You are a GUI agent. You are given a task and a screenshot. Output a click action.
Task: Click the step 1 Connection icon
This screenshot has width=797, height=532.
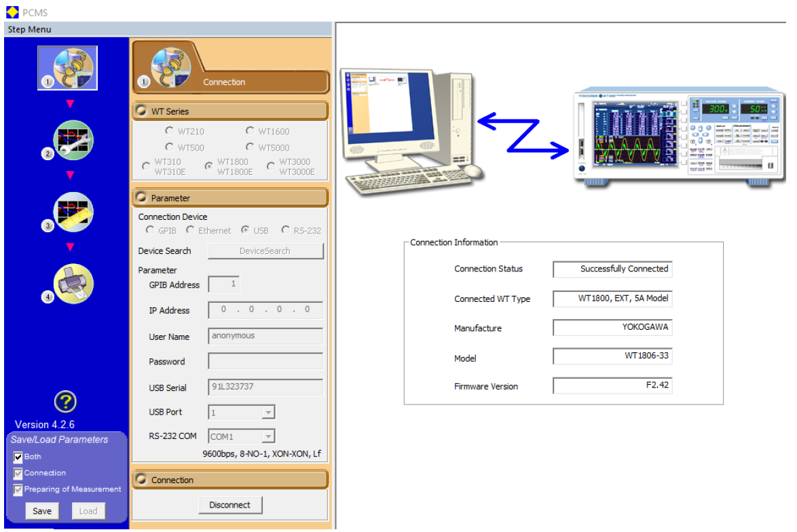click(x=67, y=68)
